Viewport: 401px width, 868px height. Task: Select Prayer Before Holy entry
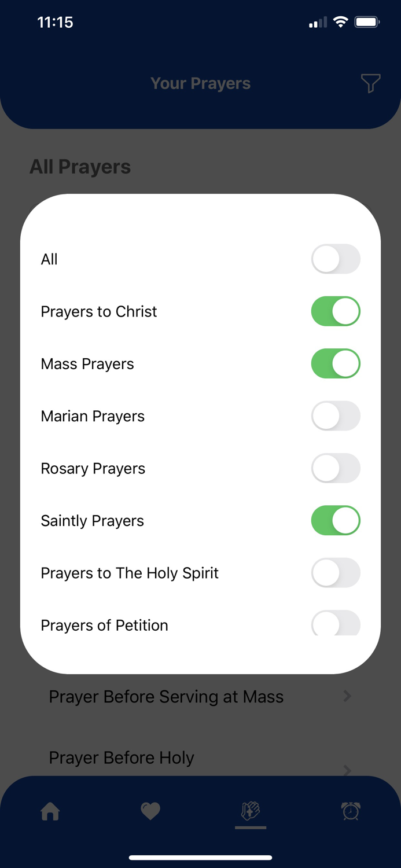(x=121, y=757)
